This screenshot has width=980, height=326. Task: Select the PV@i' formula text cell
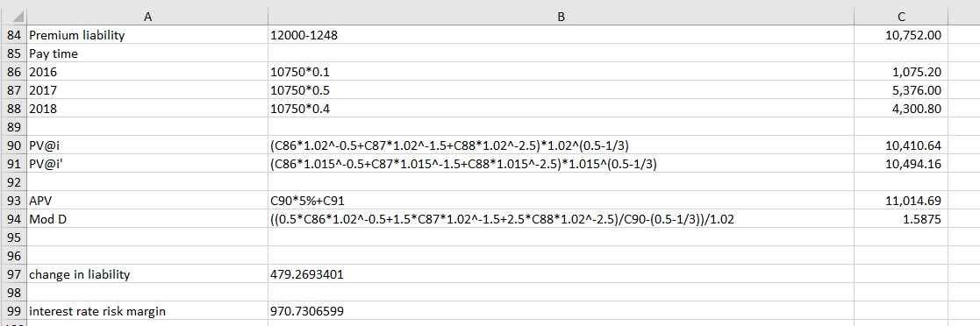click(561, 164)
